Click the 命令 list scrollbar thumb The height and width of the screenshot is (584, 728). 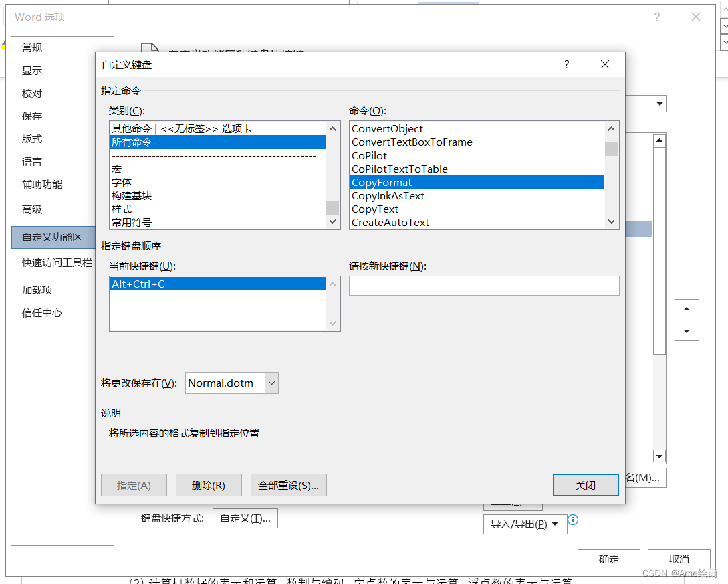tap(611, 149)
